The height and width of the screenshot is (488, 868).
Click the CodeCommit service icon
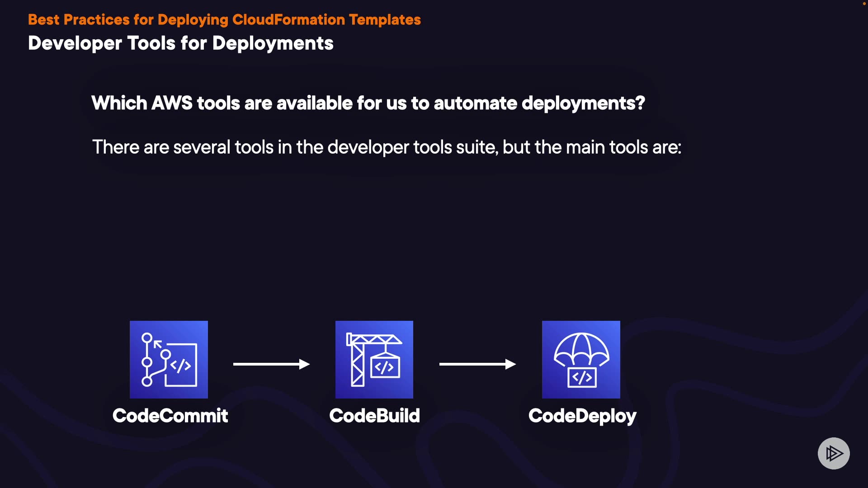pos(169,360)
